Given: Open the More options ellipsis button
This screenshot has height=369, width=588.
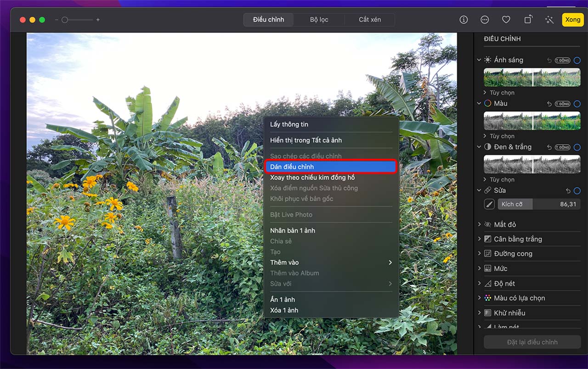Looking at the screenshot, I should click(x=485, y=20).
